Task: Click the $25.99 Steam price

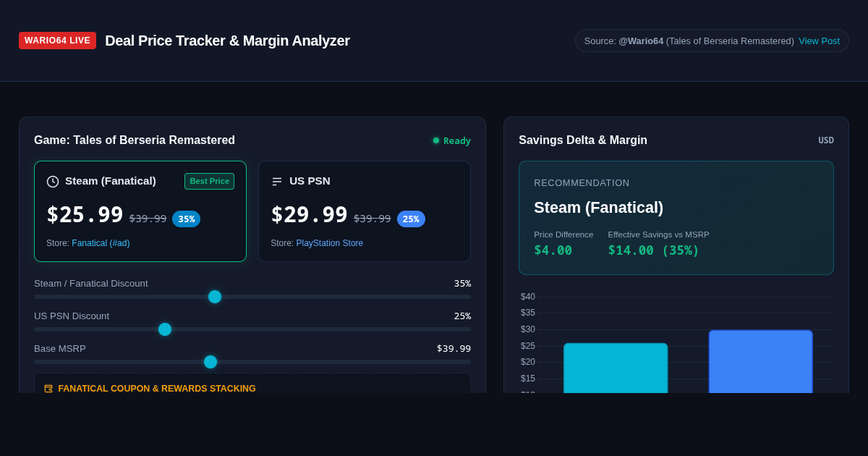Action: coord(85,215)
